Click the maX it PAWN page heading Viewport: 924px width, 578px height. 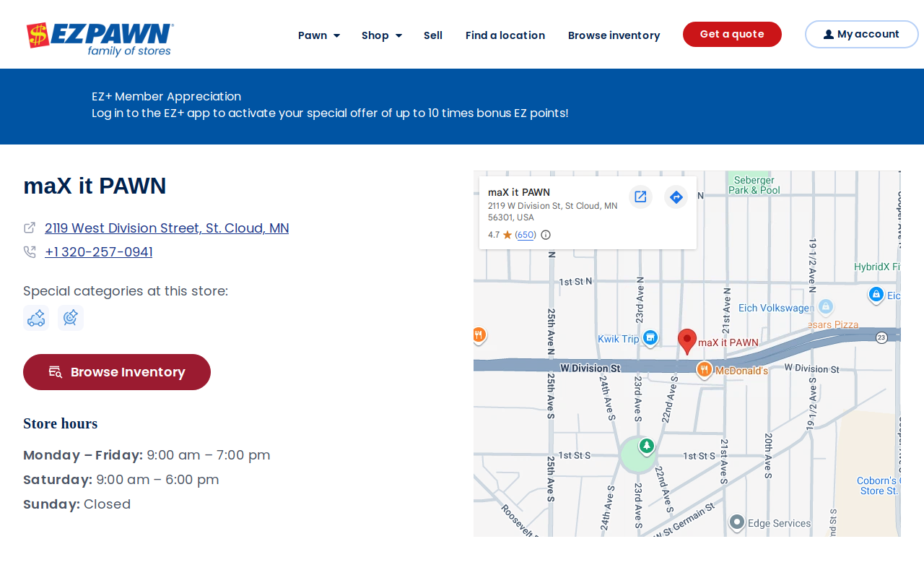pyautogui.click(x=95, y=186)
